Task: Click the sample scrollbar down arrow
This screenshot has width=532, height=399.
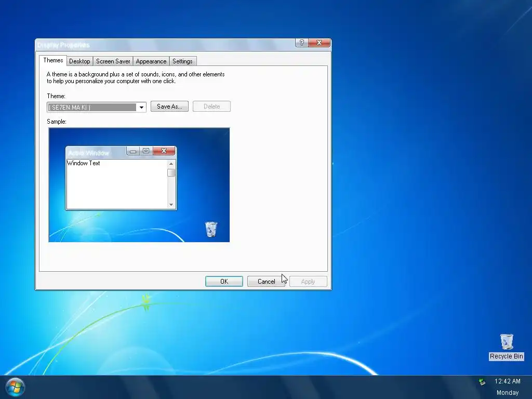Action: [171, 205]
